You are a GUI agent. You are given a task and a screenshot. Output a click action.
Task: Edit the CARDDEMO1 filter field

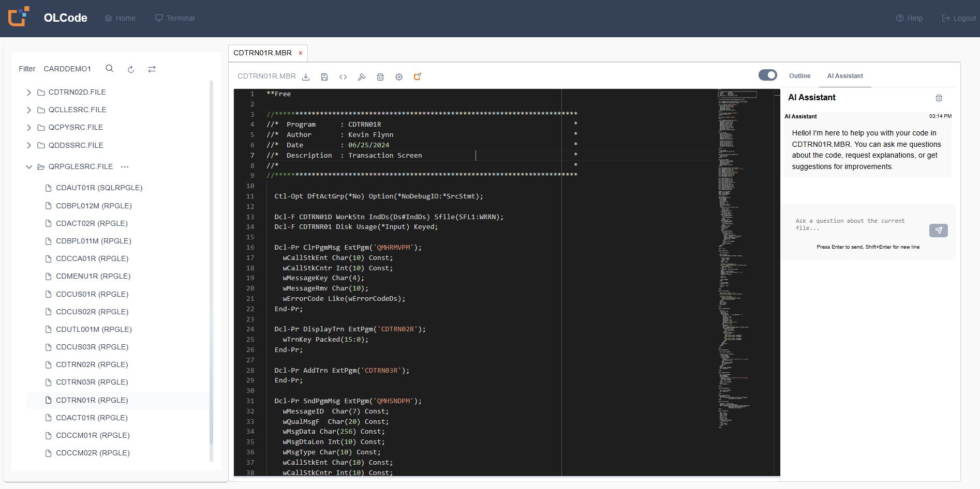coord(67,69)
